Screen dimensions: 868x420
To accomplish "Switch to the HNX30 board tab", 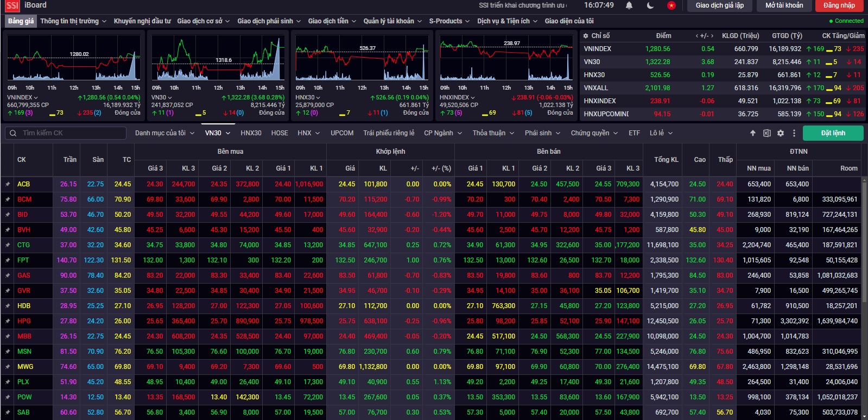I will click(x=251, y=133).
